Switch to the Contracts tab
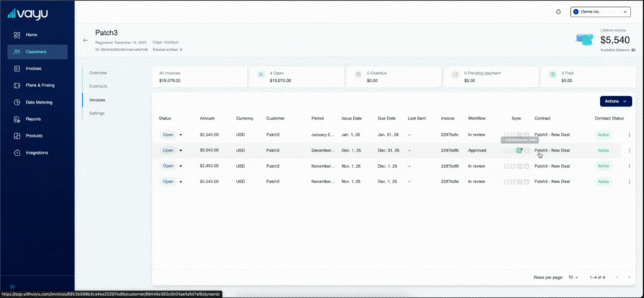The width and height of the screenshot is (644, 298). [98, 86]
